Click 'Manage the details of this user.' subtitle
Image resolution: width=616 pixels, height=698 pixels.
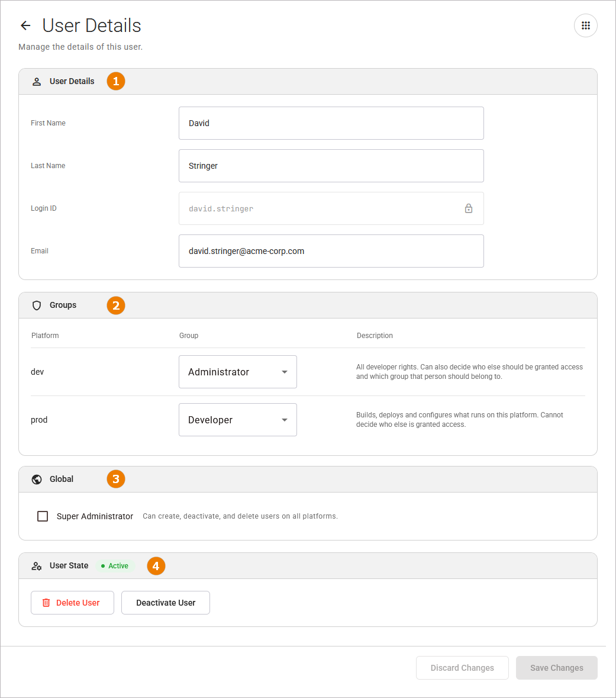click(x=80, y=47)
